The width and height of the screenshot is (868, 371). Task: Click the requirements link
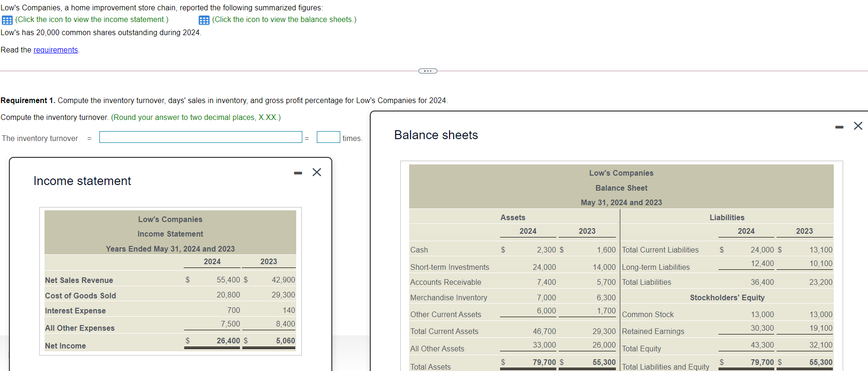[x=56, y=50]
